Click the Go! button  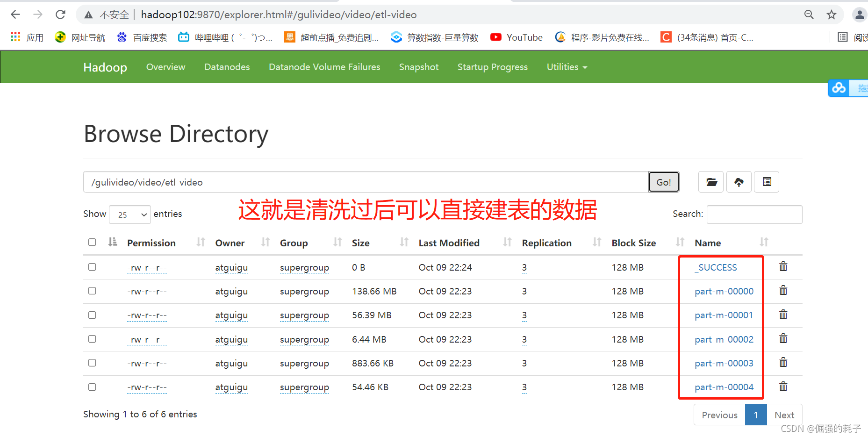pos(664,182)
